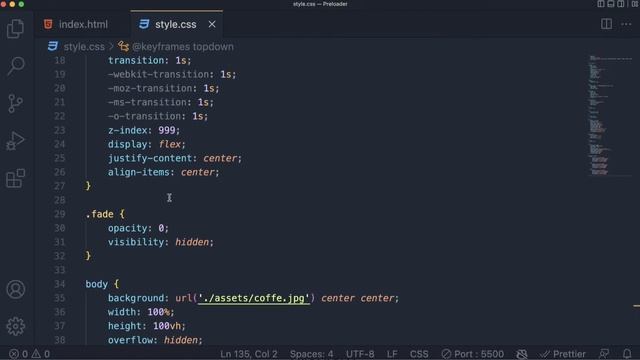Open the Extensions view
Viewport: 640px width, 360px height.
click(x=16, y=178)
